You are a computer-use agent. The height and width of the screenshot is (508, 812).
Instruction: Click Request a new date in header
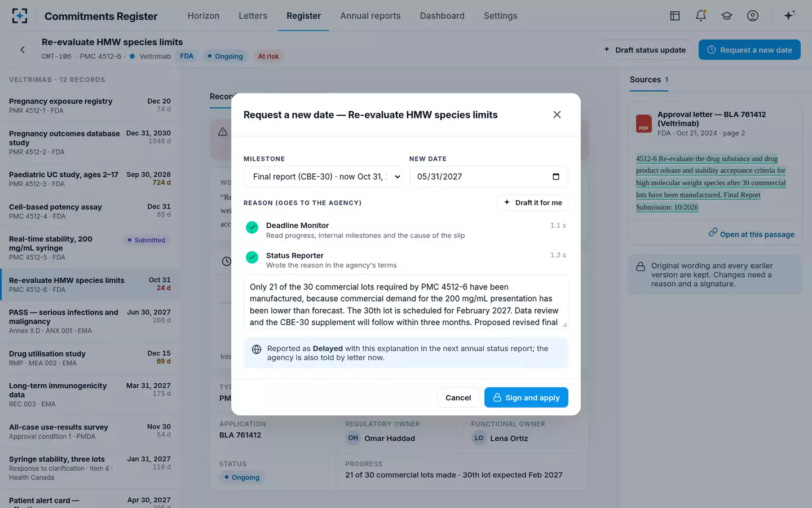[x=749, y=50]
